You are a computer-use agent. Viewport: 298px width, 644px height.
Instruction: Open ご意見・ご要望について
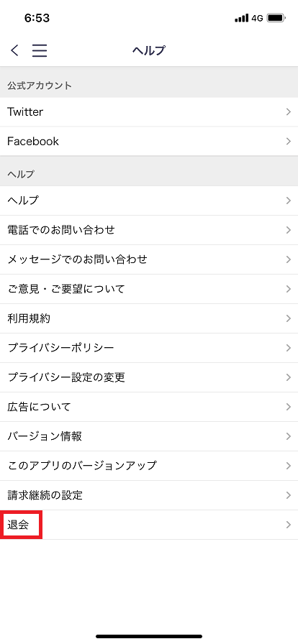click(x=149, y=289)
